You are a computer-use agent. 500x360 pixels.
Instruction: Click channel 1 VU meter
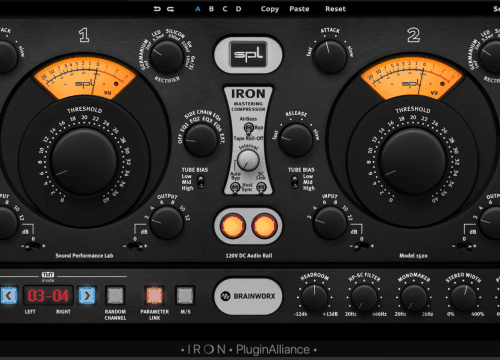pos(85,79)
